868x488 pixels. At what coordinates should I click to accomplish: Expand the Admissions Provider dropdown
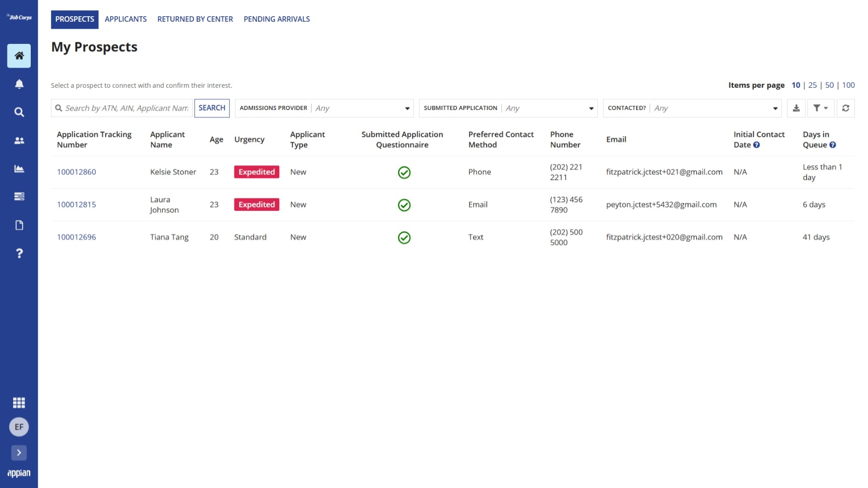[324, 108]
